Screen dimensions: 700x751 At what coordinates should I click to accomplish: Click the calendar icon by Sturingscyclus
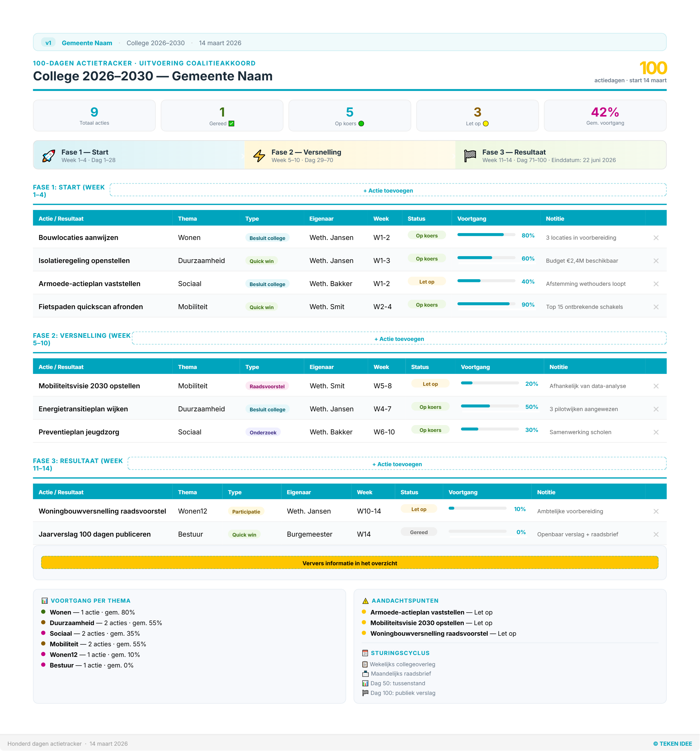(x=365, y=653)
